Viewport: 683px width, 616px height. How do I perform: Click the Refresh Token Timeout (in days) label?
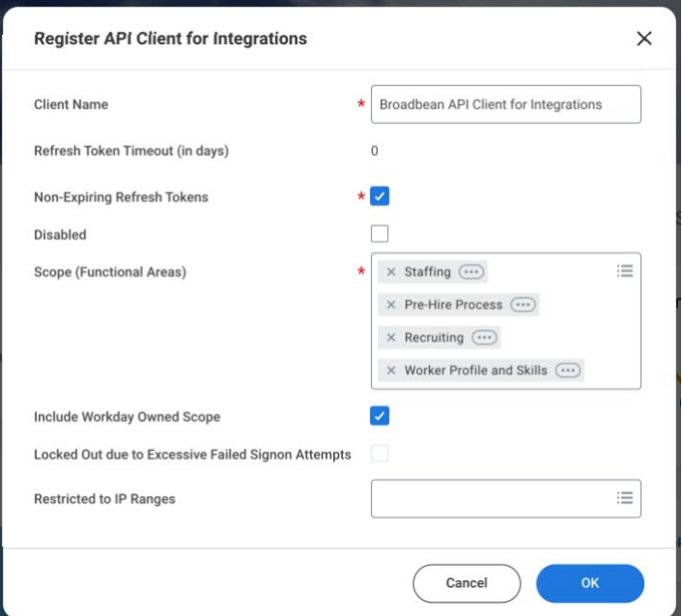(x=131, y=151)
